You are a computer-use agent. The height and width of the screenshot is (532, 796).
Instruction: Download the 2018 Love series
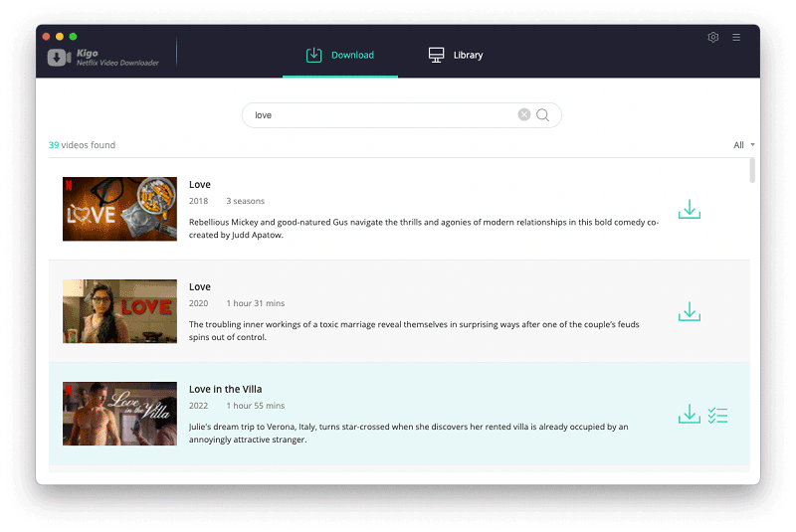[689, 209]
